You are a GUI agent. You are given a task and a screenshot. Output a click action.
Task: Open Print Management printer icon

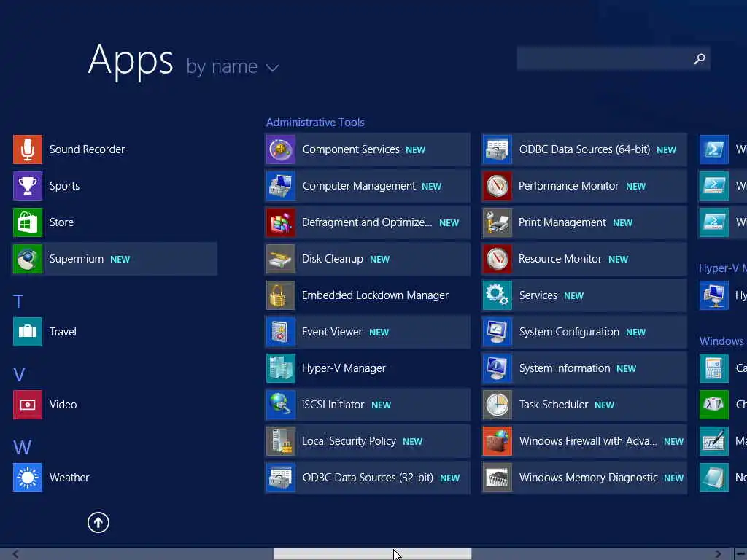click(x=498, y=222)
